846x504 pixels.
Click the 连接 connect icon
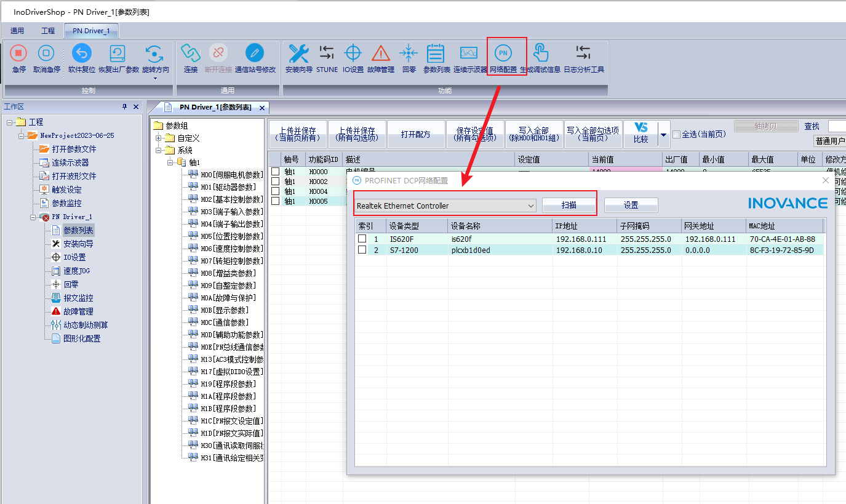point(191,54)
